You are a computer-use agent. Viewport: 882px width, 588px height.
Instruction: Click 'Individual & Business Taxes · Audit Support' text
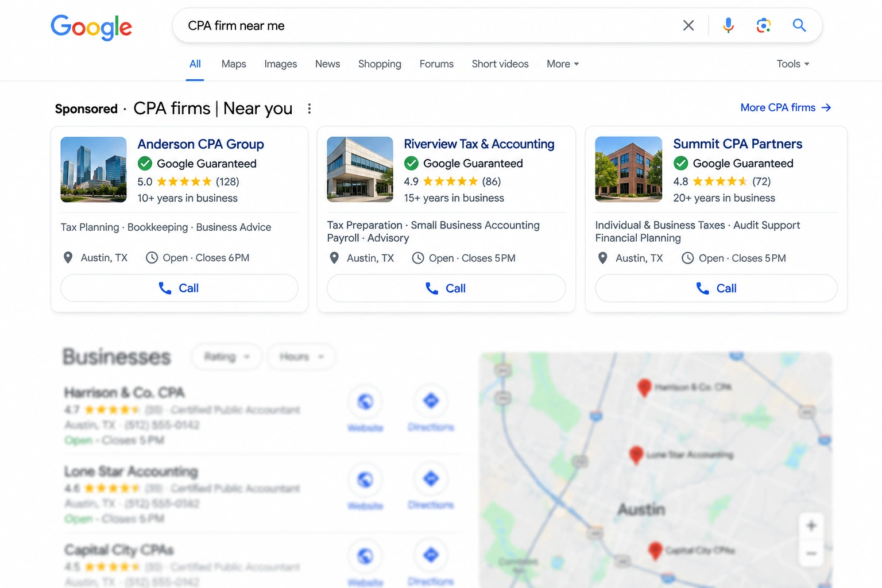(698, 225)
